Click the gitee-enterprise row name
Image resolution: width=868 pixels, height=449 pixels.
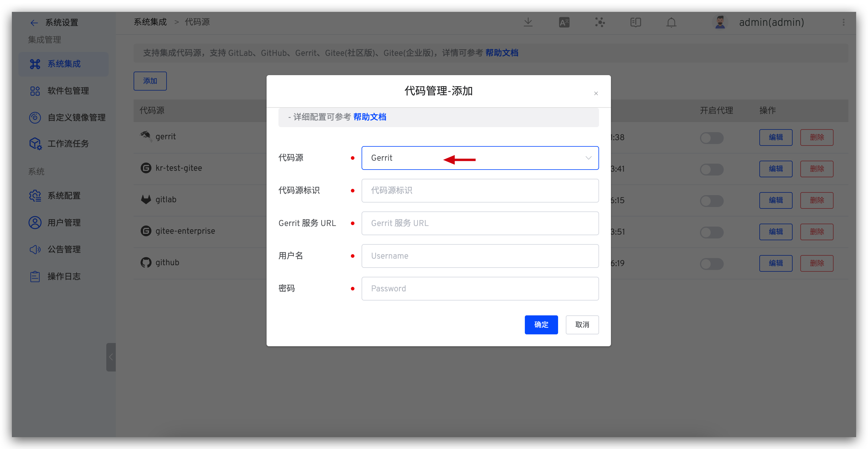pyautogui.click(x=185, y=231)
